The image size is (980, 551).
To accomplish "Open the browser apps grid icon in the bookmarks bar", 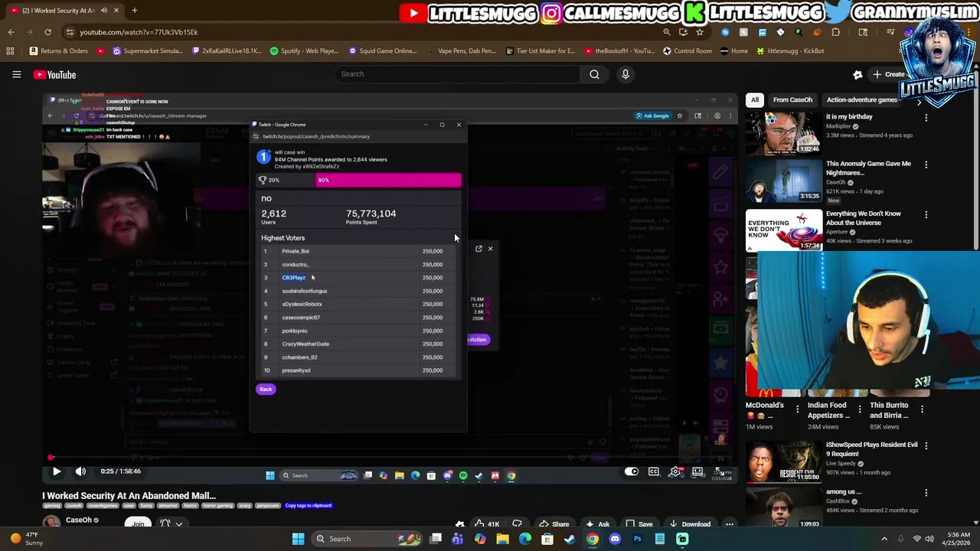I will 10,51.
